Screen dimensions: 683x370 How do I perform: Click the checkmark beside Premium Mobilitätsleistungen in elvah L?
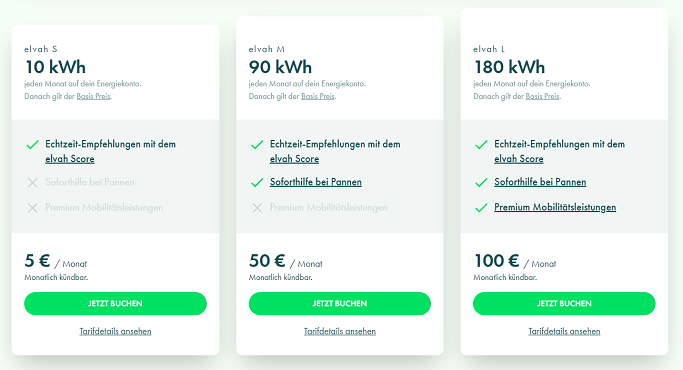481,208
